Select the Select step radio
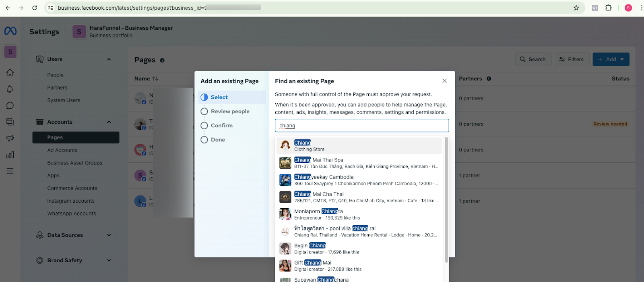The image size is (644, 282). (x=204, y=97)
